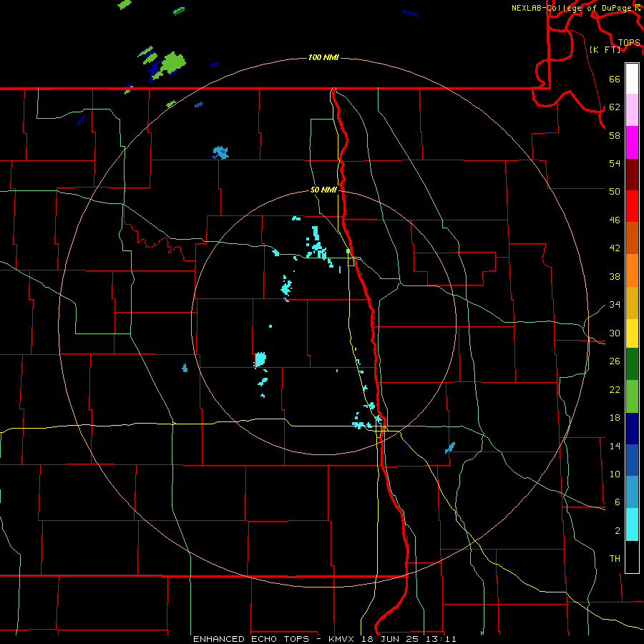
Task: Click the legend value "42"
Action: [x=615, y=248]
